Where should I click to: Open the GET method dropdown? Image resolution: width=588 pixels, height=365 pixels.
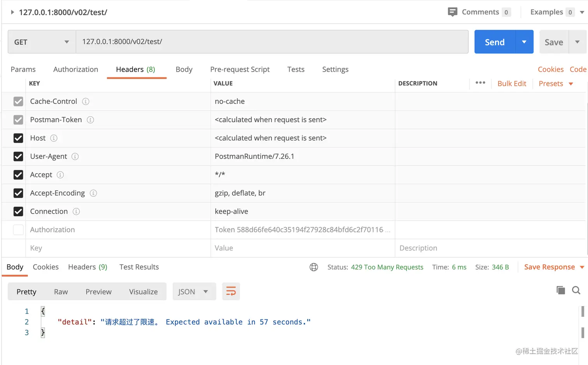pyautogui.click(x=42, y=42)
